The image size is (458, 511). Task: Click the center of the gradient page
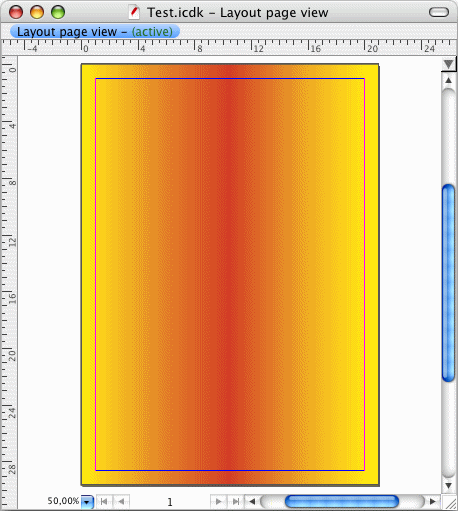coord(230,274)
